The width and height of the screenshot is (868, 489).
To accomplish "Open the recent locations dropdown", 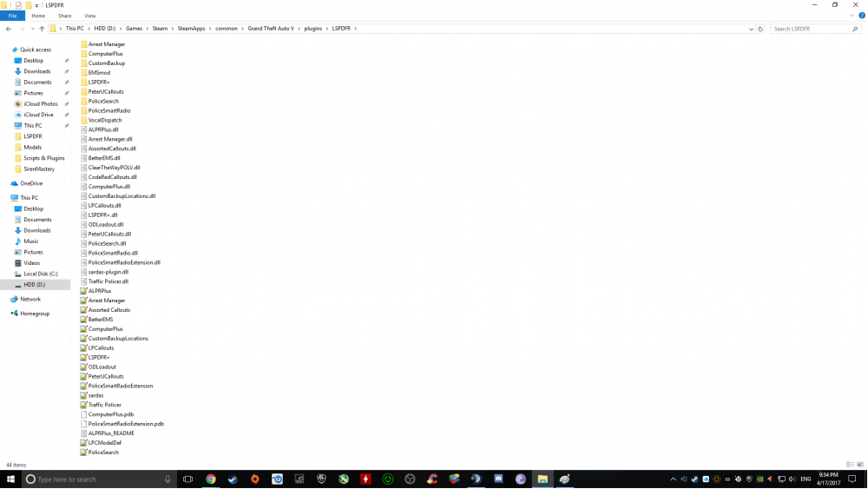I will tap(33, 29).
